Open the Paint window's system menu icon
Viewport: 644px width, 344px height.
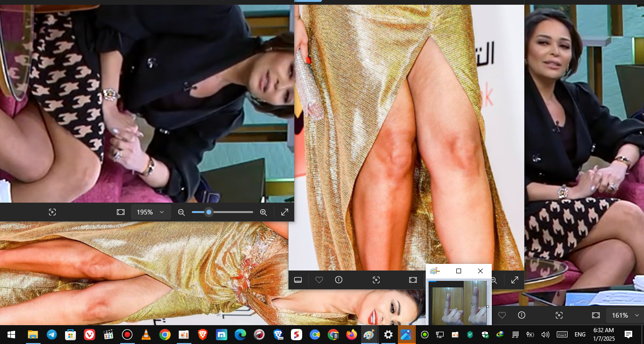(x=435, y=271)
